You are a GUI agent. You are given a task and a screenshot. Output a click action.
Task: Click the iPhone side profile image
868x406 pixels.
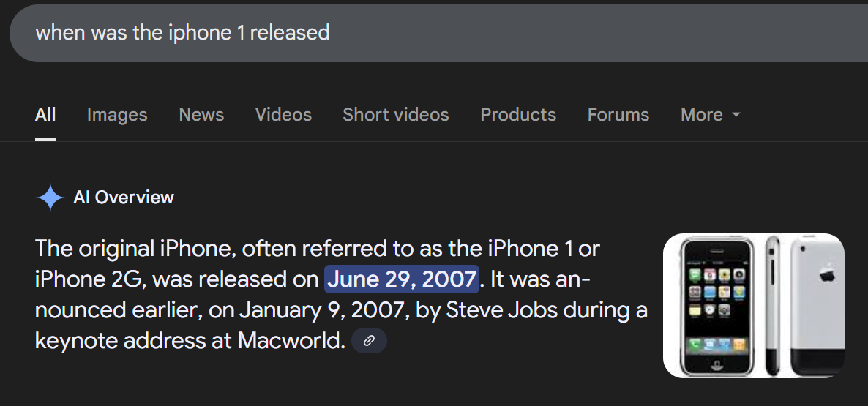tap(772, 306)
